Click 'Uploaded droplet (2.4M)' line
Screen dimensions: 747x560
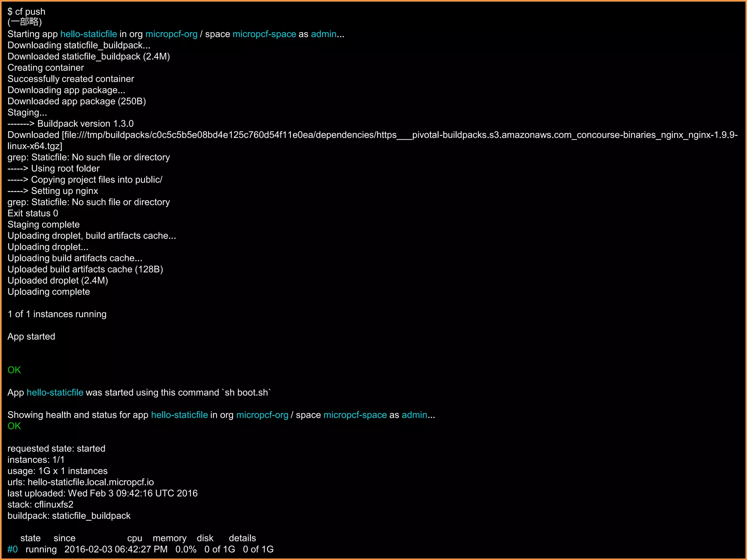[x=58, y=281]
